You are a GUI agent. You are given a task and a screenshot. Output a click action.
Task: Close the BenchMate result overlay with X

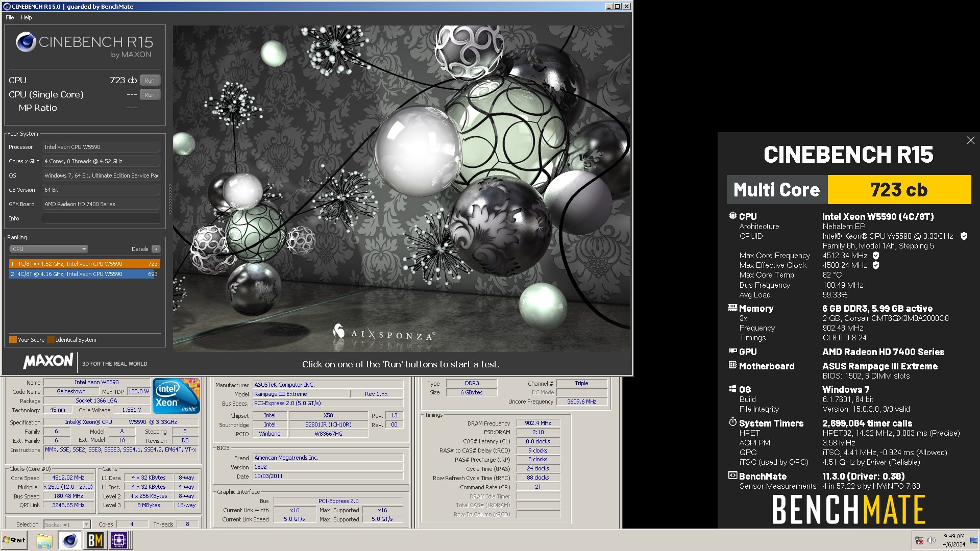click(x=970, y=140)
